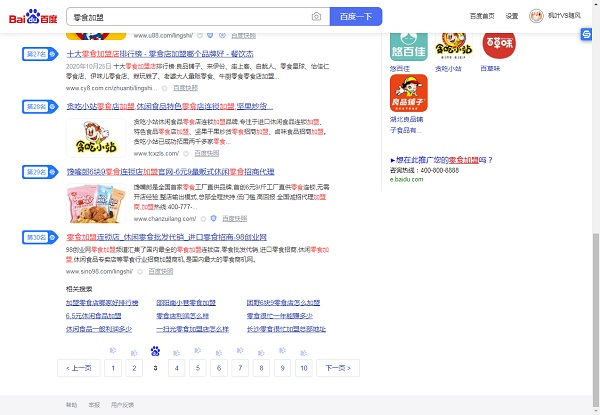
Task: Go to 百度首页 in the header
Action: tap(482, 16)
